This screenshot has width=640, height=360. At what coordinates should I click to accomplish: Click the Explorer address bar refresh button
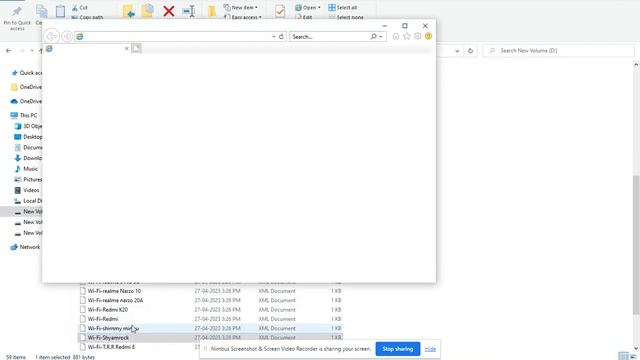pos(471,51)
